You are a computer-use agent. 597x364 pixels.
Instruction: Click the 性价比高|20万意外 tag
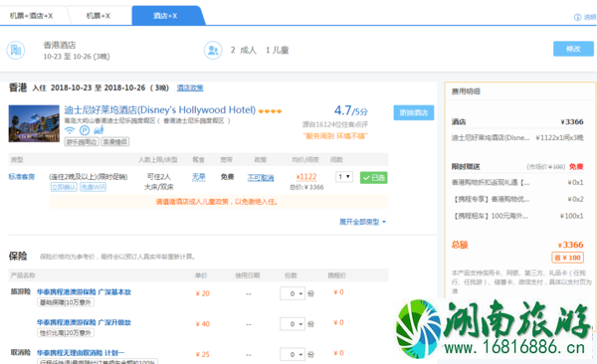[66, 333]
